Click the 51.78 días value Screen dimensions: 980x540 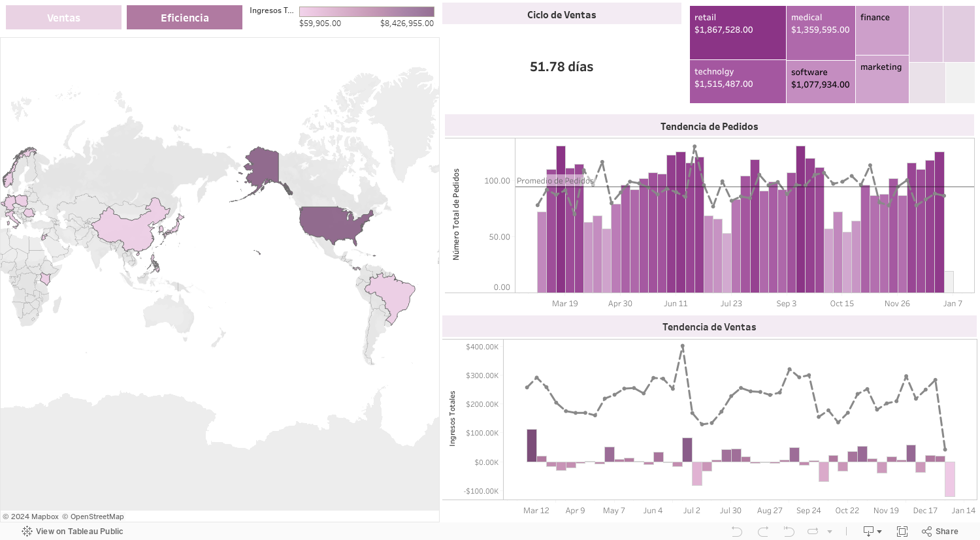click(x=562, y=67)
